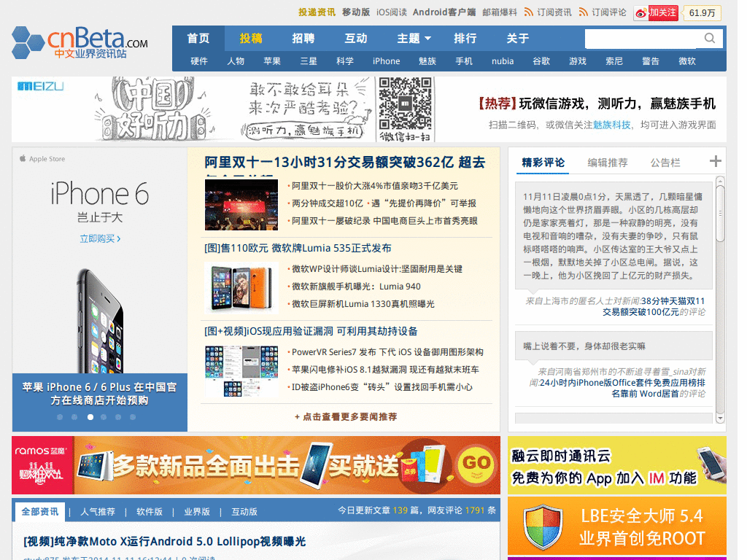Click the cnBeta.COM site logo
747x560 pixels.
(x=80, y=42)
